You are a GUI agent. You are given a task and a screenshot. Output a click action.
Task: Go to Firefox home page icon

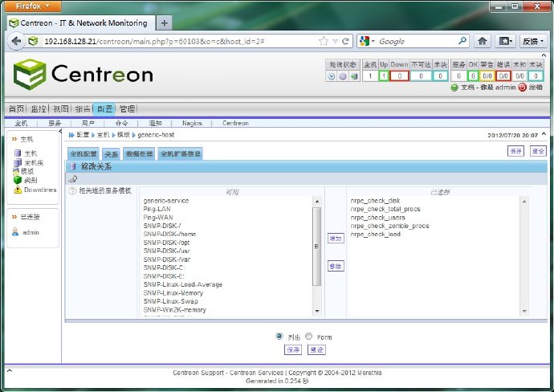483,41
